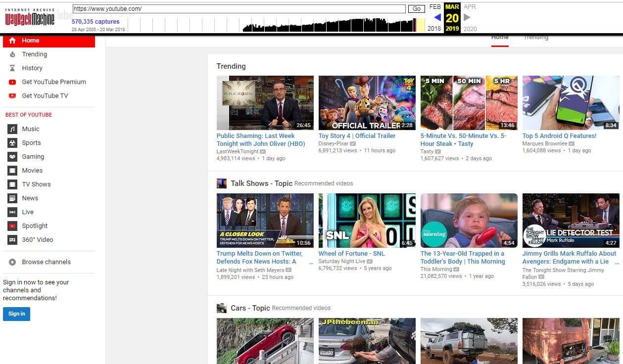623x364 pixels.
Task: Click the Movies film icon
Action: click(x=12, y=171)
